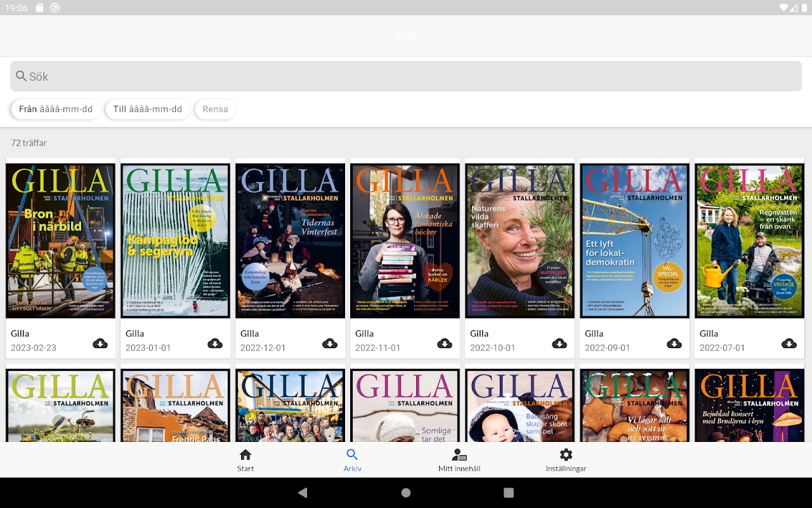Set the Från start date filter
The width and height of the screenshot is (812, 508).
tap(56, 109)
